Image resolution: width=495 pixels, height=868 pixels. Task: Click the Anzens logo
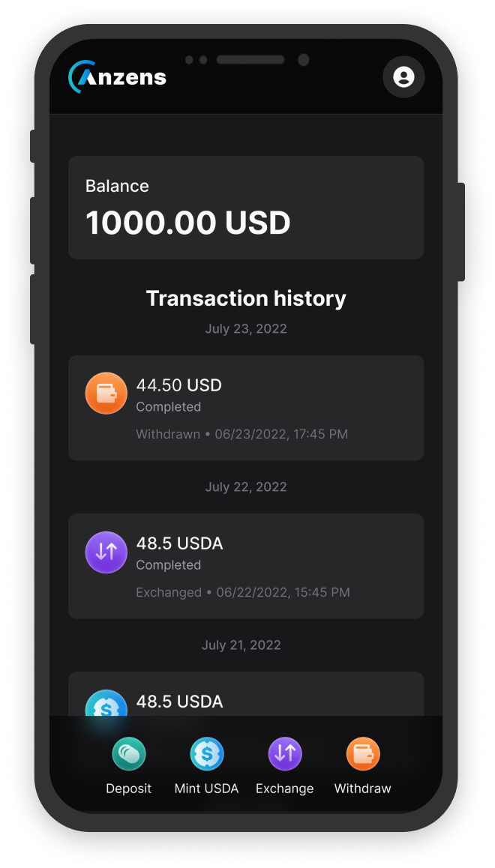click(x=118, y=76)
